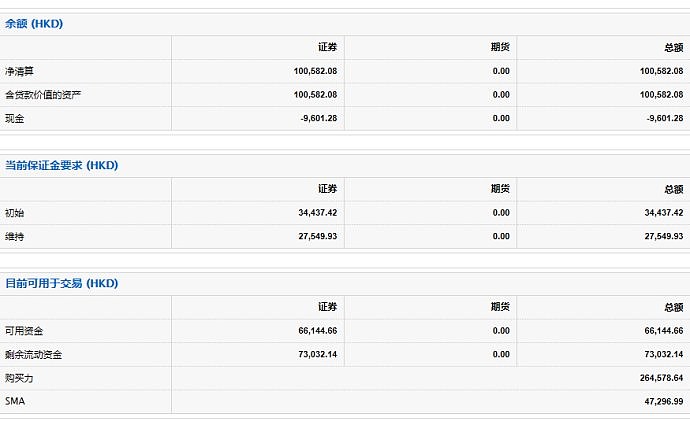690x421 pixels.
Task: Select the 初始 margin row label
Action: click(15, 213)
